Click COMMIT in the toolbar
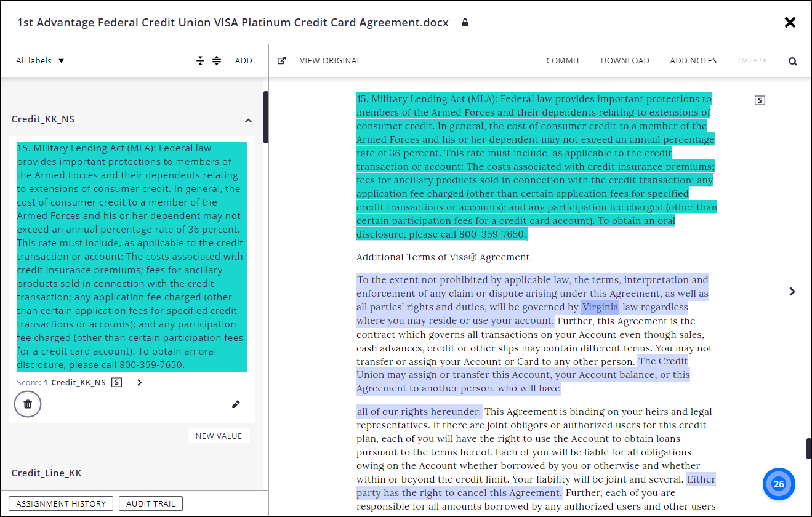This screenshot has width=812, height=517. coord(563,60)
